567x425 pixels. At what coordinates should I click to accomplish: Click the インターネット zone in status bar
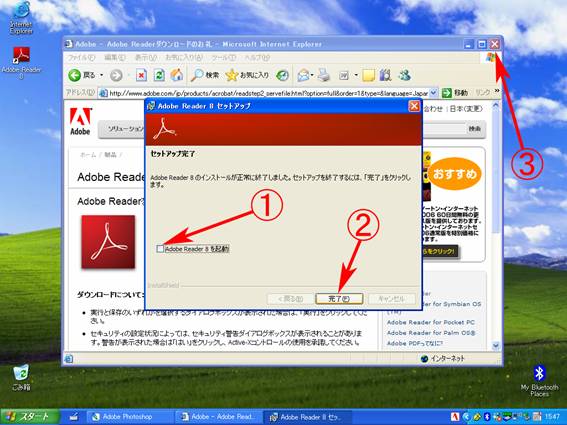pyautogui.click(x=443, y=358)
